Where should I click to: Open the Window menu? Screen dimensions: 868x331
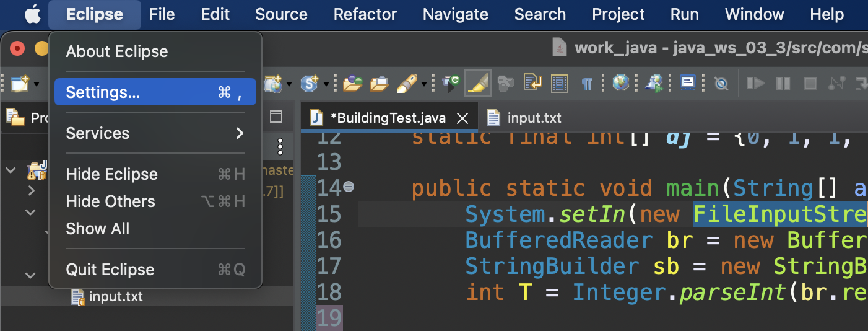click(x=755, y=14)
